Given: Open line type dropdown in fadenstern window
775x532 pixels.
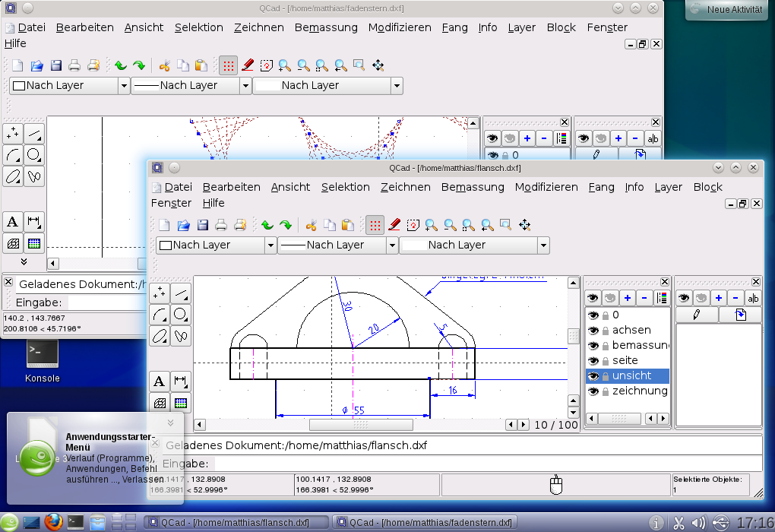Looking at the screenshot, I should pos(328,86).
